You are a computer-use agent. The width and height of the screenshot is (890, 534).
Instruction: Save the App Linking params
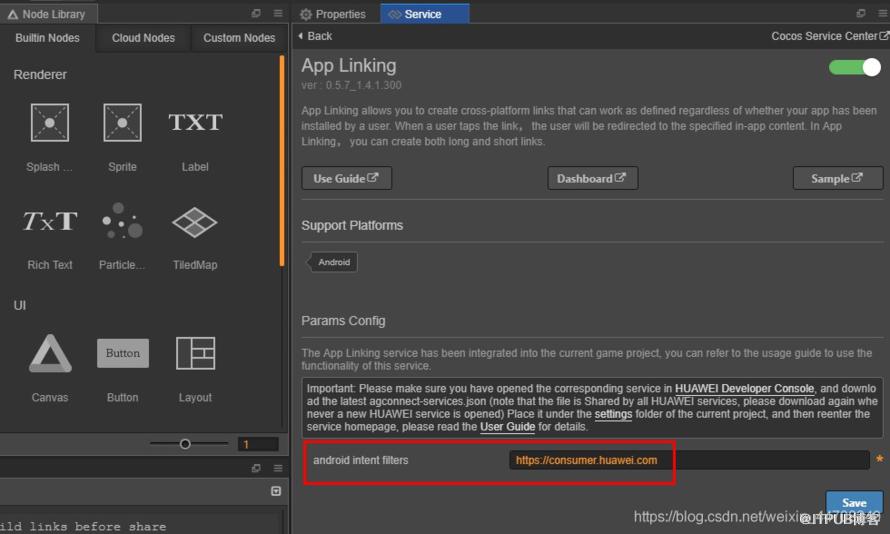(854, 502)
